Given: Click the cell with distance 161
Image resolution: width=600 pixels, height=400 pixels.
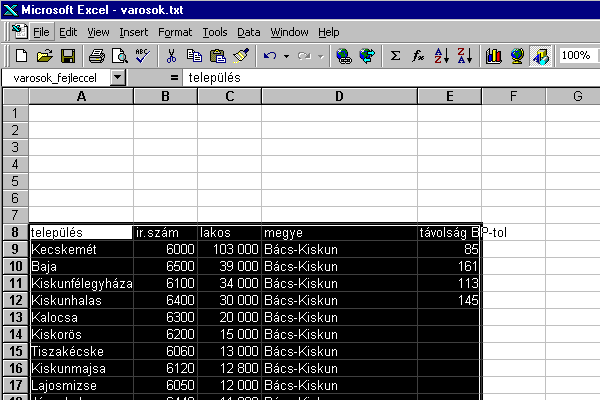Looking at the screenshot, I should pyautogui.click(x=449, y=266).
